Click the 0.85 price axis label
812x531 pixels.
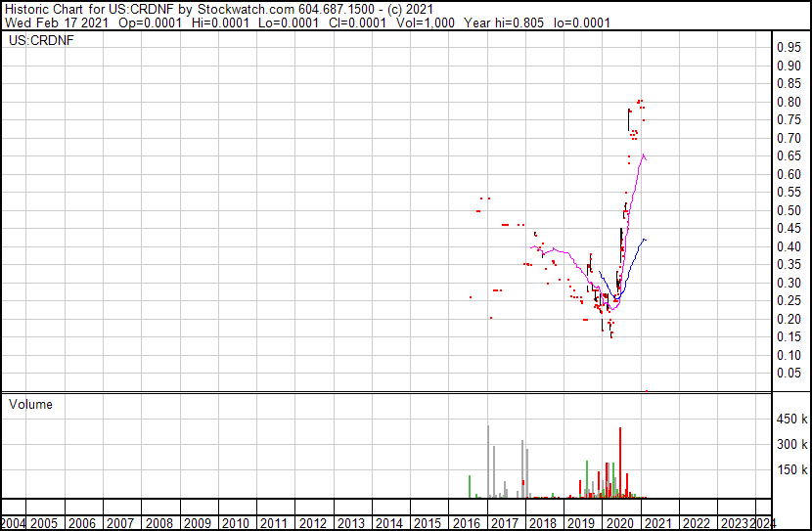(789, 83)
